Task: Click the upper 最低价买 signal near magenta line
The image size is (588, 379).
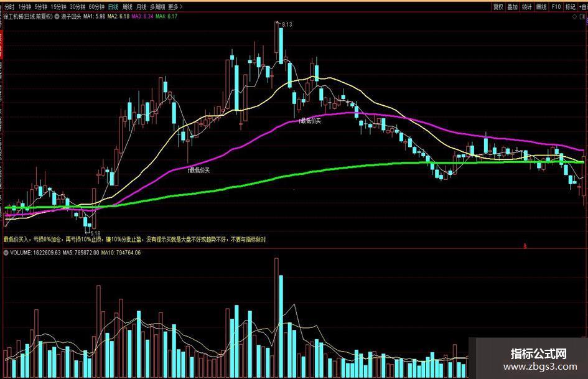Action: click(310, 121)
